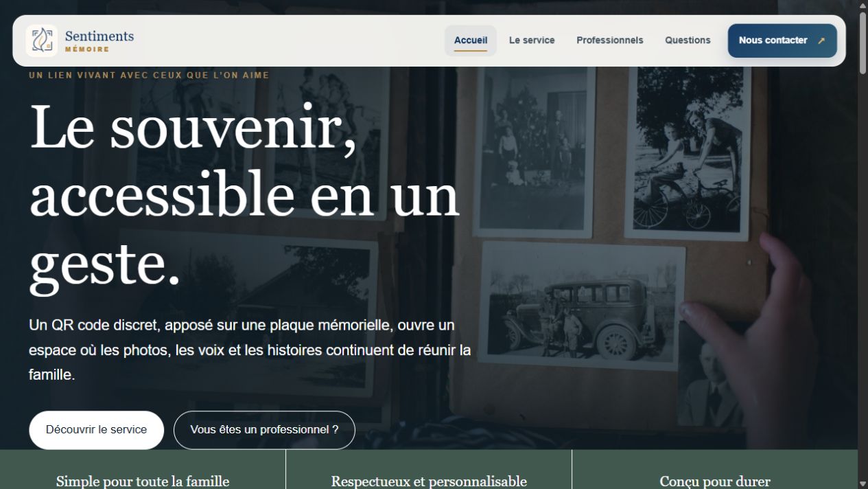Open the Professionnels nav link
868x489 pixels.
coord(610,41)
